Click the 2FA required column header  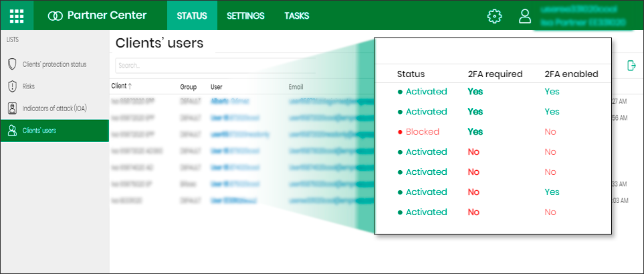[495, 74]
